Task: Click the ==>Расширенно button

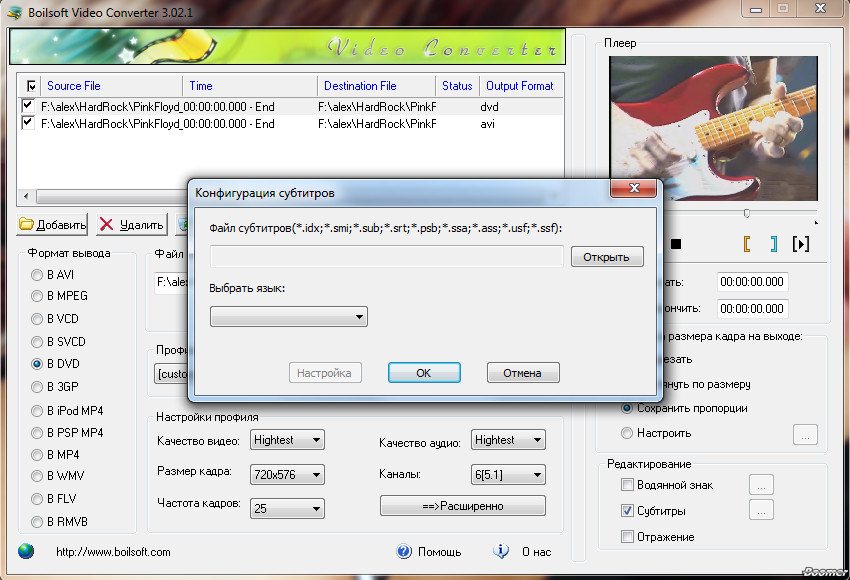Action: (x=463, y=506)
